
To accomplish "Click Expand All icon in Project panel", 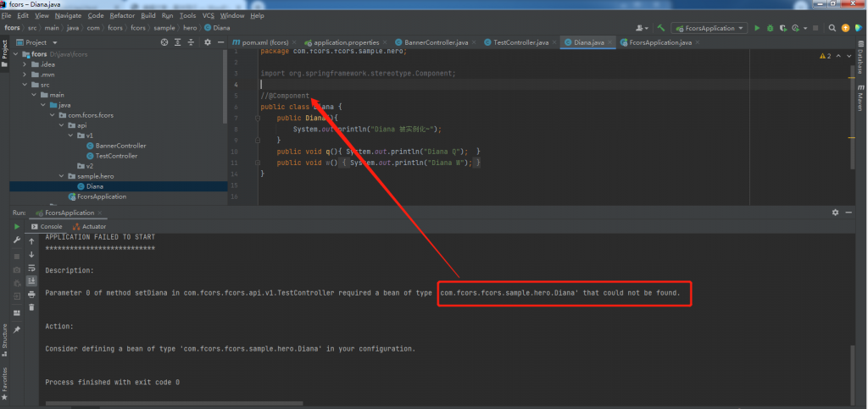I will click(178, 42).
